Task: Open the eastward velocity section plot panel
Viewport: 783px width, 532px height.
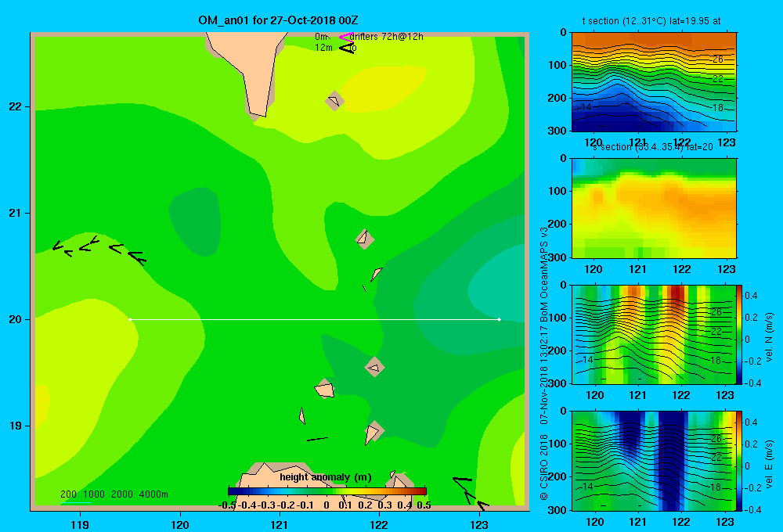Action: [x=654, y=461]
